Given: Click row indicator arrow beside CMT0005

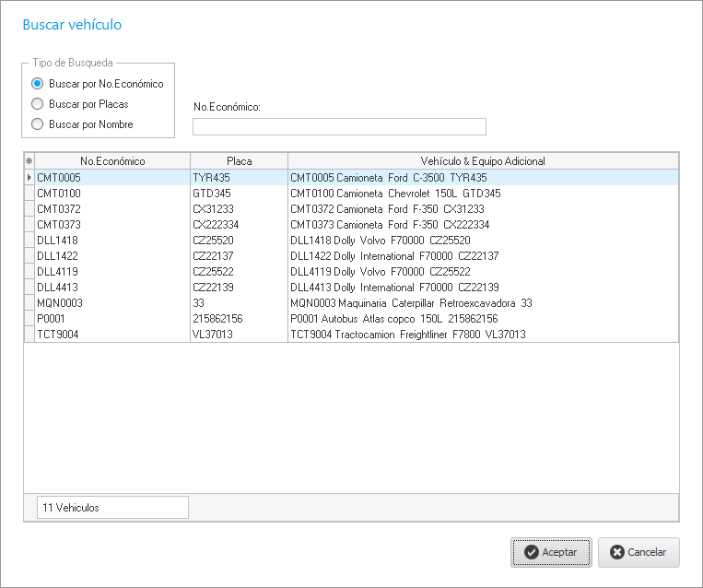Looking at the screenshot, I should click(29, 178).
